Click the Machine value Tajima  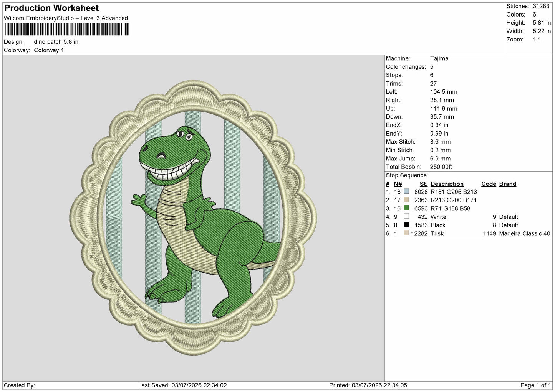pos(439,58)
